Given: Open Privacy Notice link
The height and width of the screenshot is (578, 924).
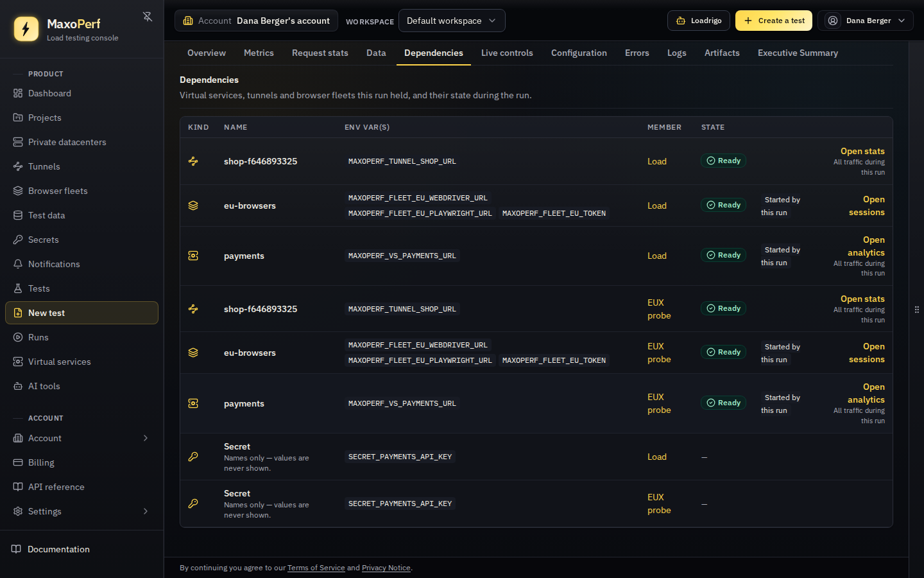Looking at the screenshot, I should (x=386, y=568).
